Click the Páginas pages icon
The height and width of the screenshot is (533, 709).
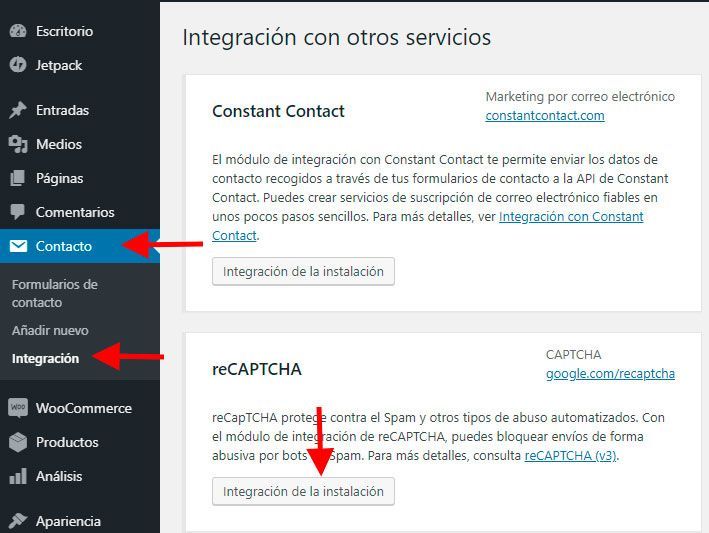tap(18, 178)
